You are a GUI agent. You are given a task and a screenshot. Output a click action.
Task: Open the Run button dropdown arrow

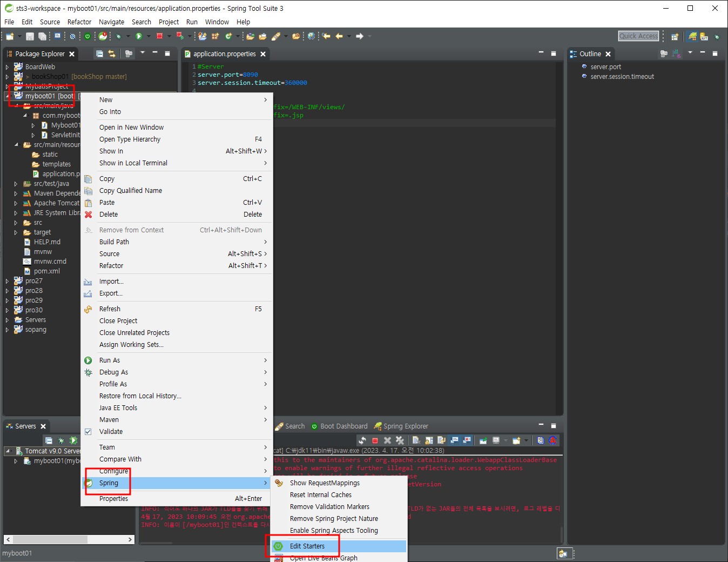(x=149, y=36)
